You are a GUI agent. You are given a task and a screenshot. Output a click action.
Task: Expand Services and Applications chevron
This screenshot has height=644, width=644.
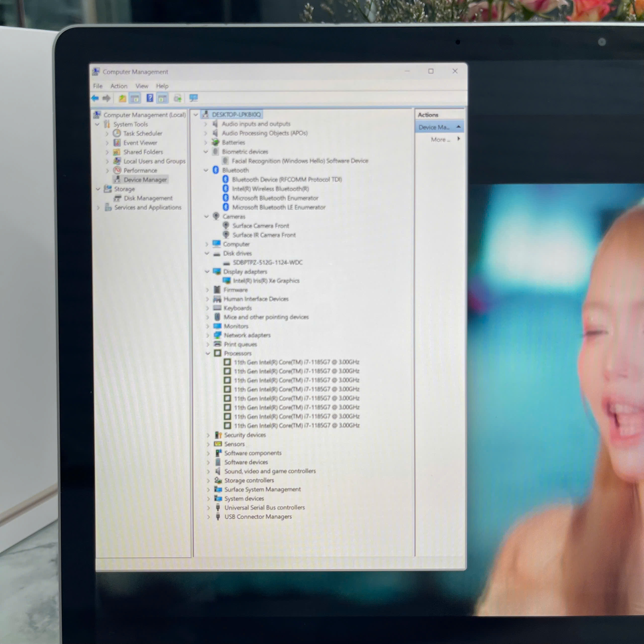pos(98,208)
